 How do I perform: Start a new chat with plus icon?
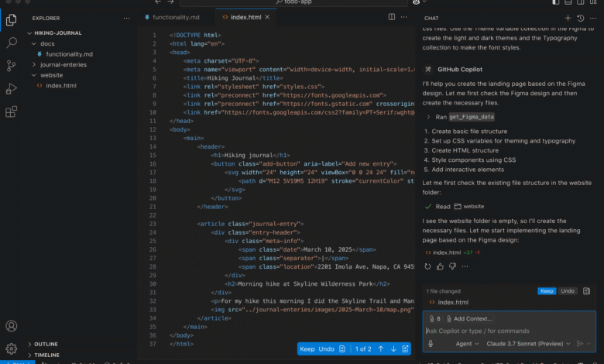(x=568, y=18)
